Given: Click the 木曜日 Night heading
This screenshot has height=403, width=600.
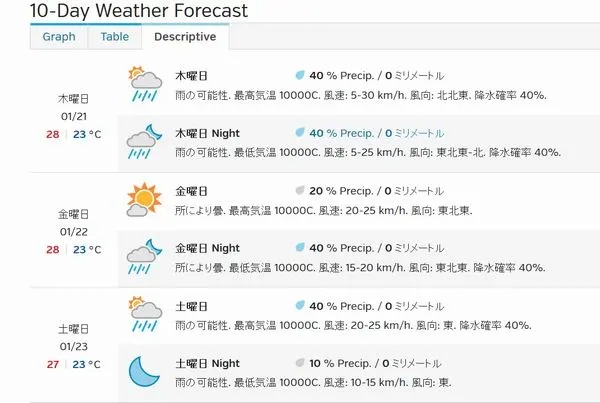Looking at the screenshot, I should 207,133.
